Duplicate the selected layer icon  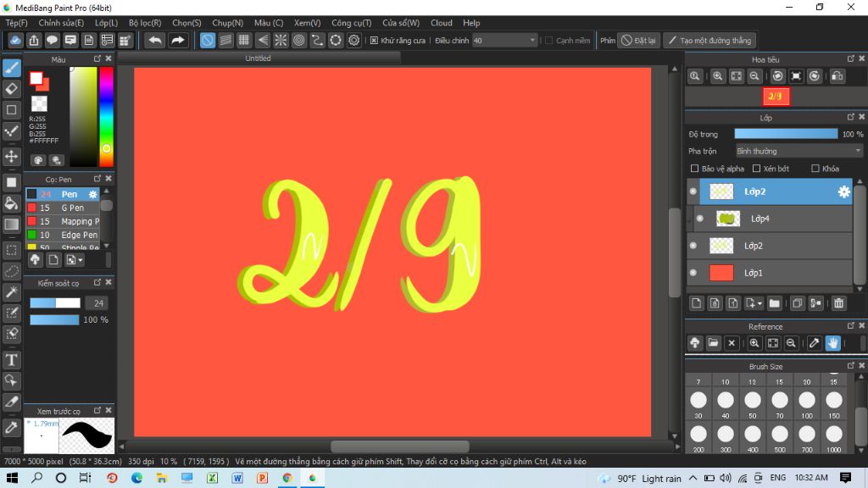click(797, 303)
